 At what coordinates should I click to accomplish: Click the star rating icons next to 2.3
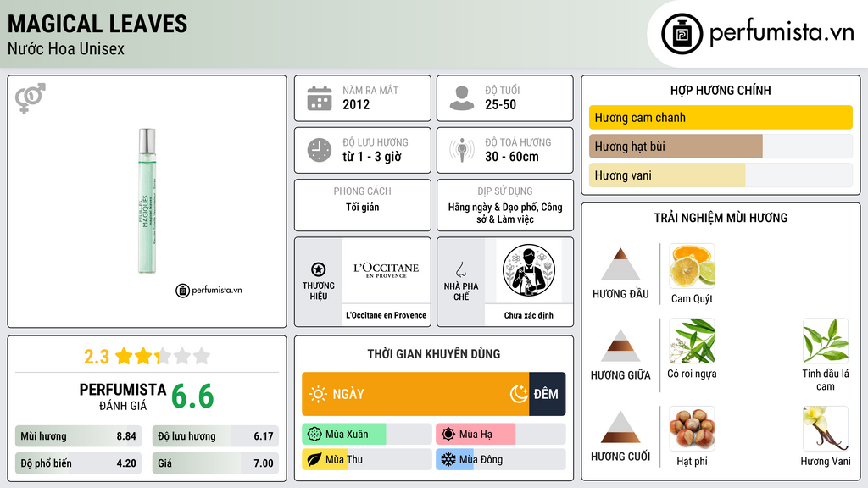(163, 356)
